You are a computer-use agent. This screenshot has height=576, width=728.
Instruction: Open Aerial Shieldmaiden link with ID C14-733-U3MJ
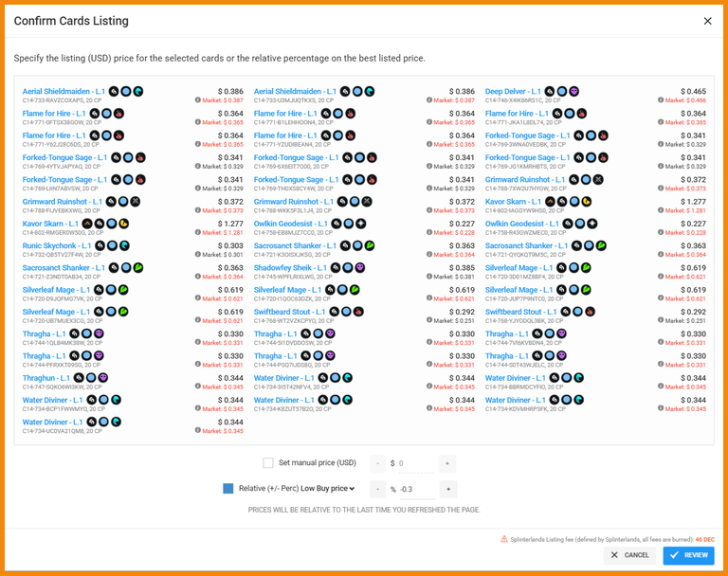click(295, 92)
